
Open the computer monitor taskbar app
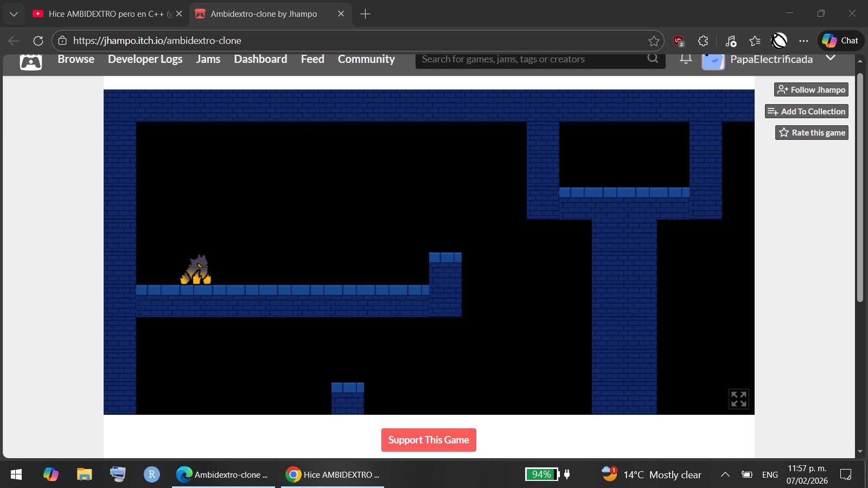pyautogui.click(x=118, y=474)
